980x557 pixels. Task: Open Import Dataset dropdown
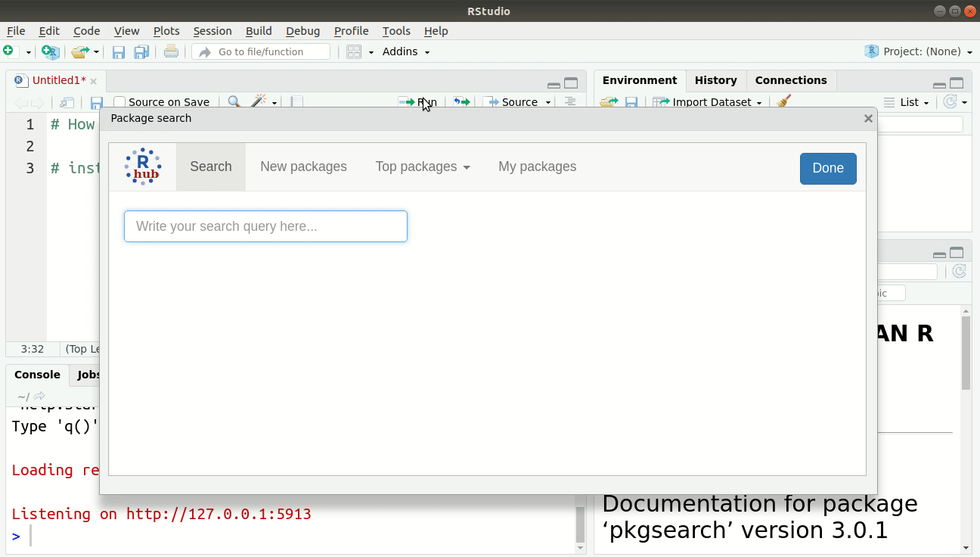click(x=708, y=102)
